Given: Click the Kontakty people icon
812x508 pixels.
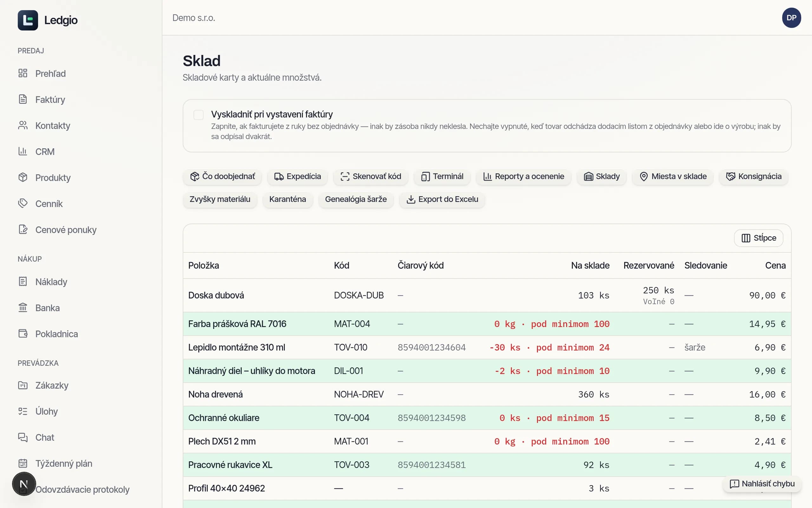Looking at the screenshot, I should click(x=23, y=125).
